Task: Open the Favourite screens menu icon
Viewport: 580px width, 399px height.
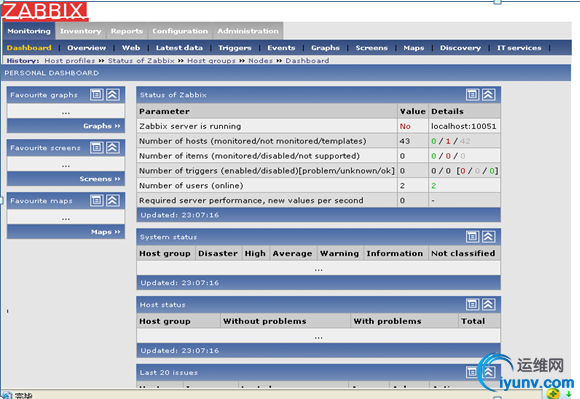Action: point(97,148)
